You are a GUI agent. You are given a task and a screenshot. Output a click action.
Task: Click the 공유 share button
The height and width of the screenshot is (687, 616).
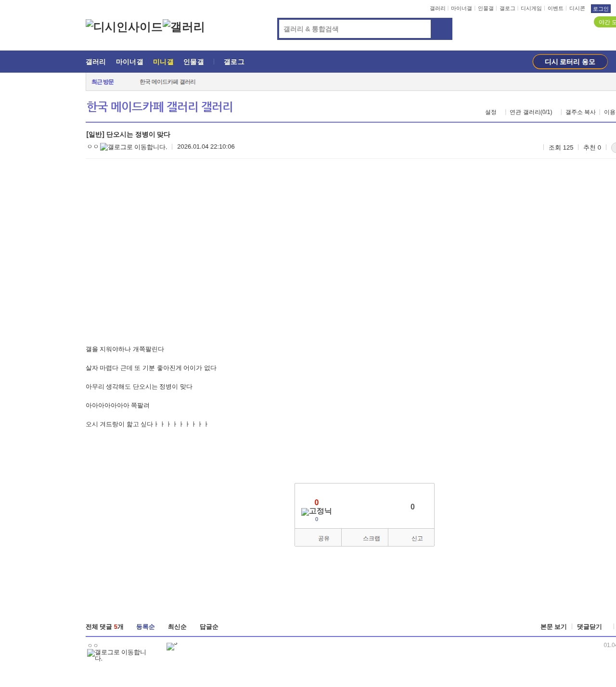click(x=318, y=538)
